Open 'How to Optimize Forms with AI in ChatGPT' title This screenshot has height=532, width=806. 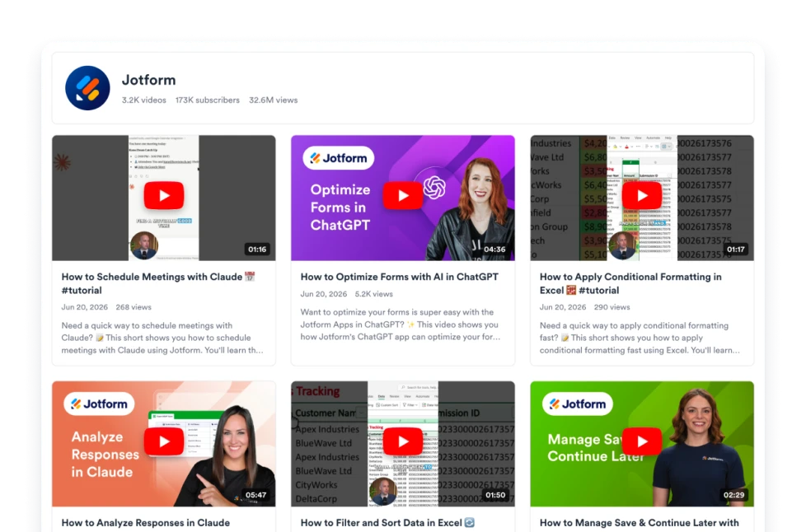(x=400, y=277)
